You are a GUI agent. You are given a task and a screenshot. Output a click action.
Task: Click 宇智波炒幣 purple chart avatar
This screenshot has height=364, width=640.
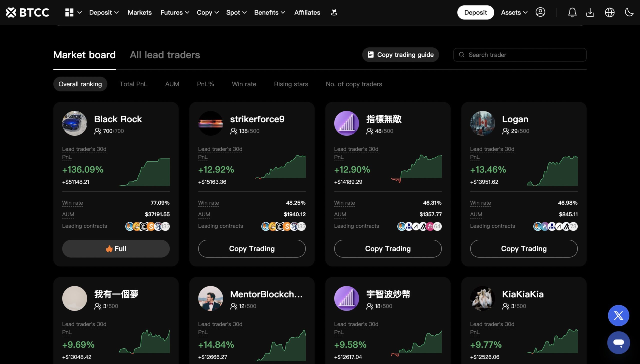click(x=346, y=298)
